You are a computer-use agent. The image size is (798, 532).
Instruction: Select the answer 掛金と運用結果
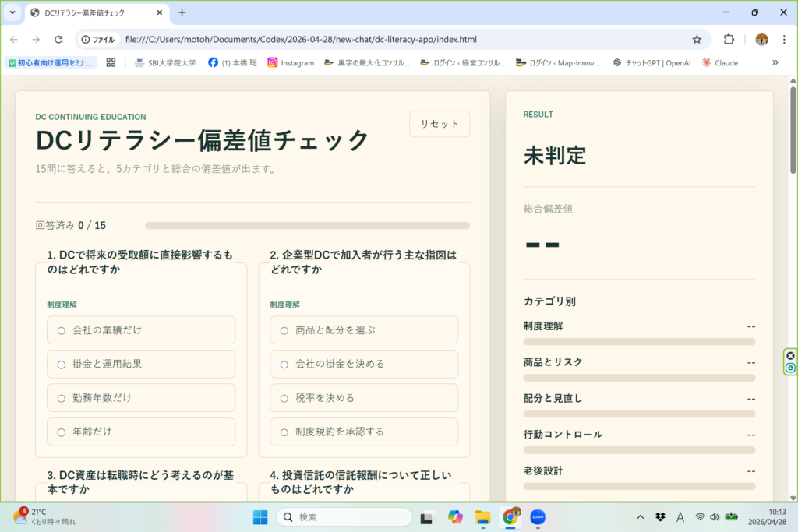point(141,364)
